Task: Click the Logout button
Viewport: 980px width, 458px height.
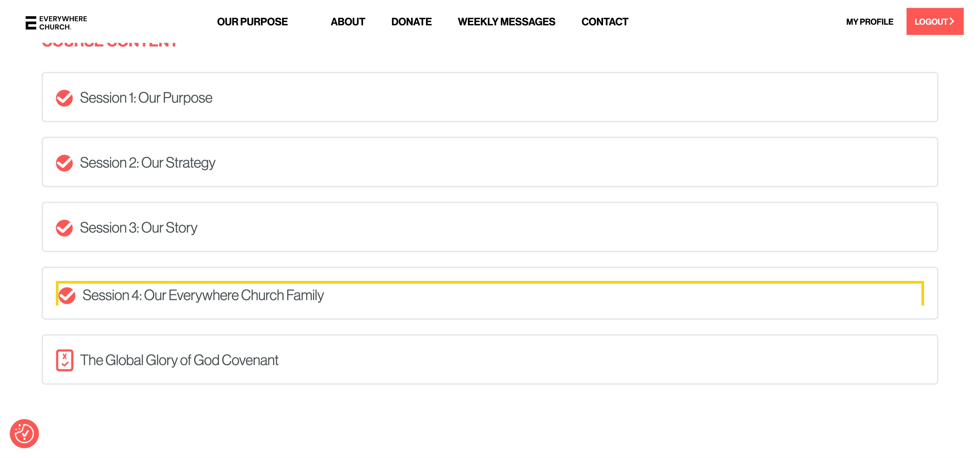Action: click(935, 21)
